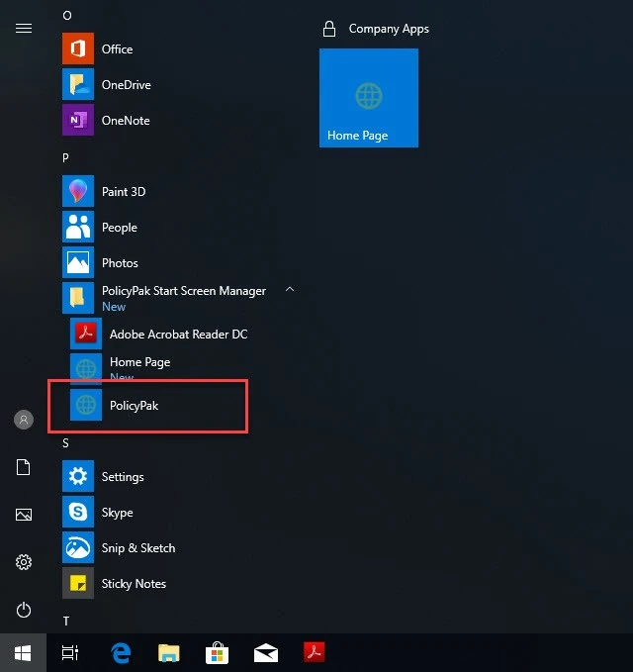Open the user account icon in sidebar
The height and width of the screenshot is (672, 633).
[x=24, y=420]
